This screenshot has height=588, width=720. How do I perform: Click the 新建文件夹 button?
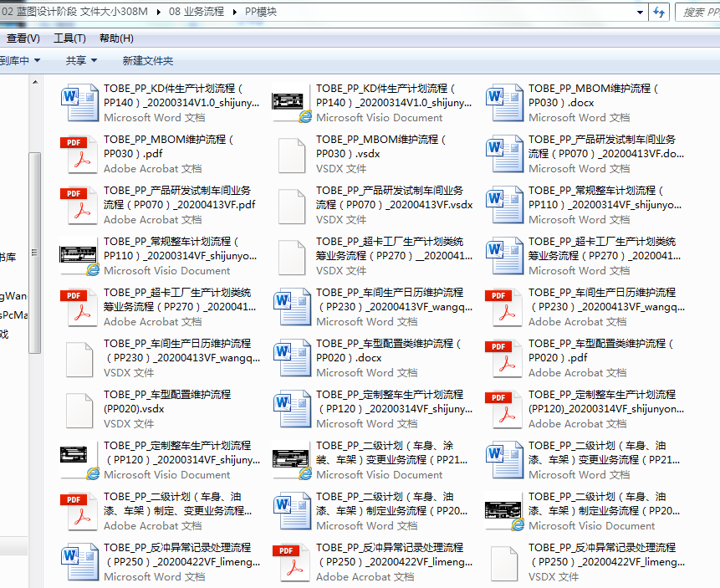click(x=147, y=60)
